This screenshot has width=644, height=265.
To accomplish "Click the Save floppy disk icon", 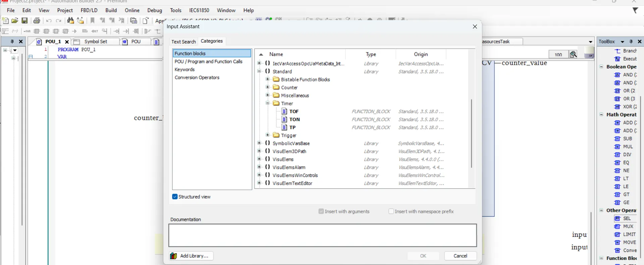I will coord(24,20).
